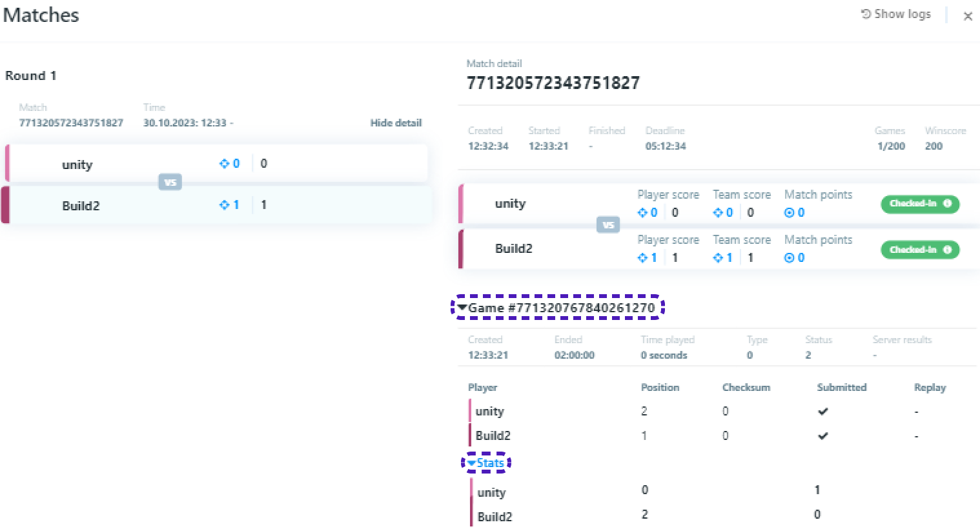This screenshot has height=529, width=980.
Task: Click info icon on Build2's Checked-in badge
Action: (947, 250)
